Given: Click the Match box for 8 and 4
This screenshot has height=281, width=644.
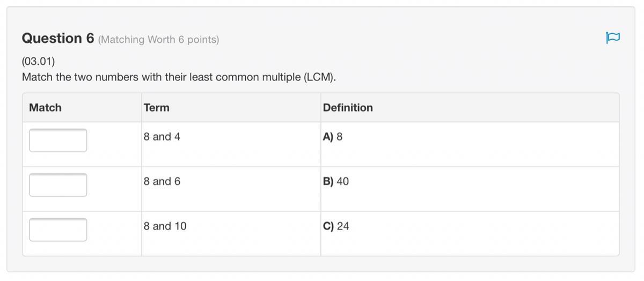Looking at the screenshot, I should pos(58,140).
